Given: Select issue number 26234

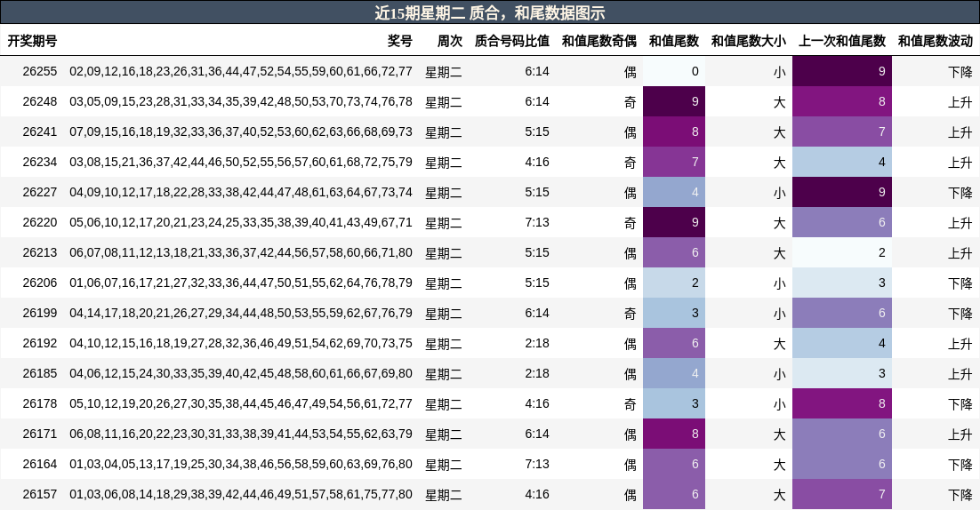Looking at the screenshot, I should pyautogui.click(x=40, y=163).
